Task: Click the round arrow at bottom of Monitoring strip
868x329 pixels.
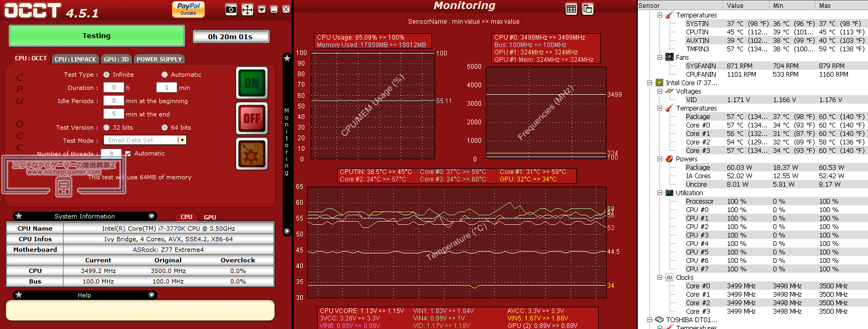Action: tap(287, 231)
